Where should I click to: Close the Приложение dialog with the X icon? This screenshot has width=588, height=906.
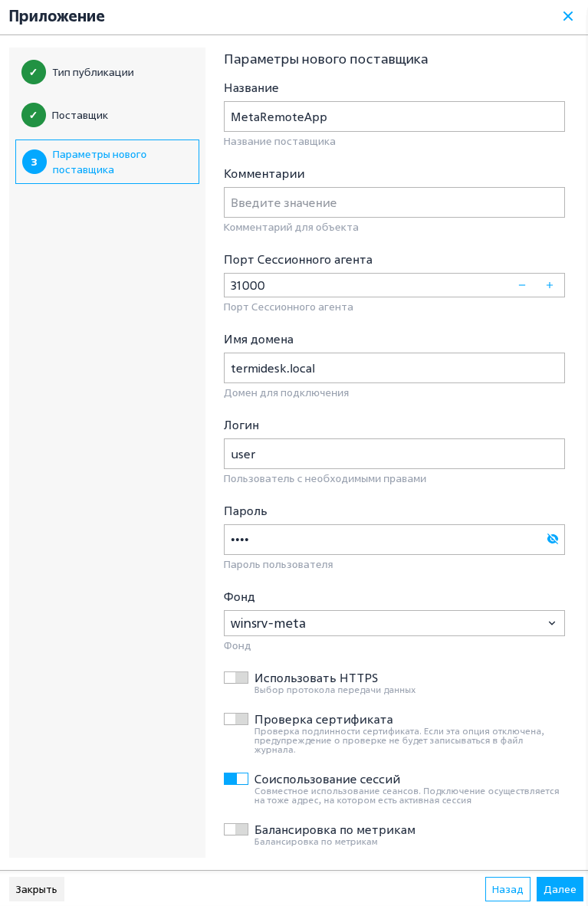click(568, 16)
